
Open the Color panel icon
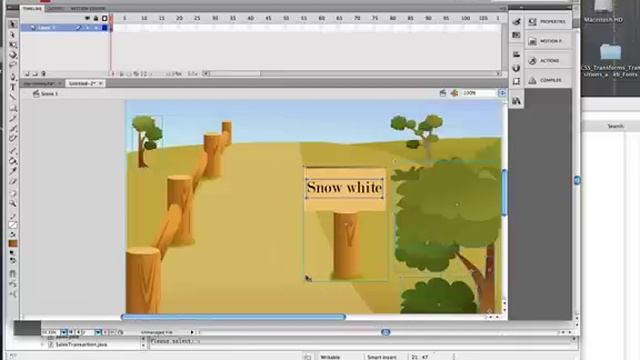(x=516, y=22)
